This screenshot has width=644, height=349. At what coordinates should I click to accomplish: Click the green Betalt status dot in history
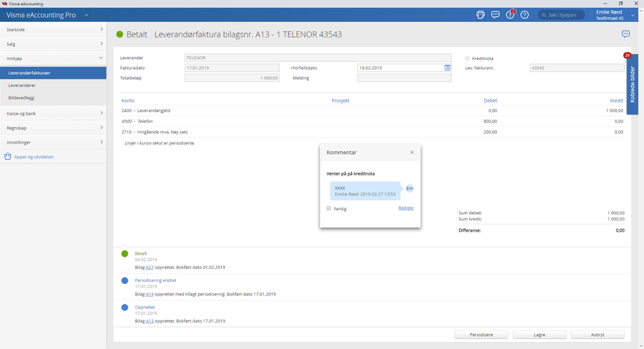click(125, 254)
